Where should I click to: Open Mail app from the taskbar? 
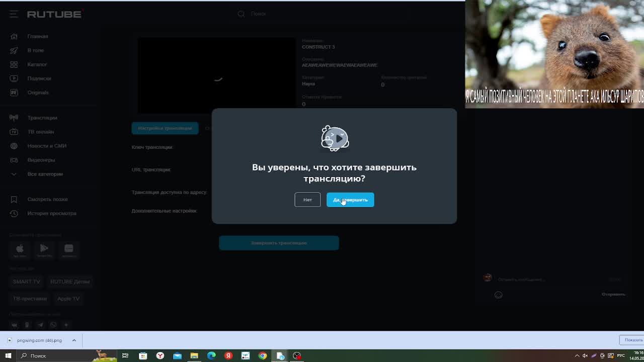[x=177, y=355]
